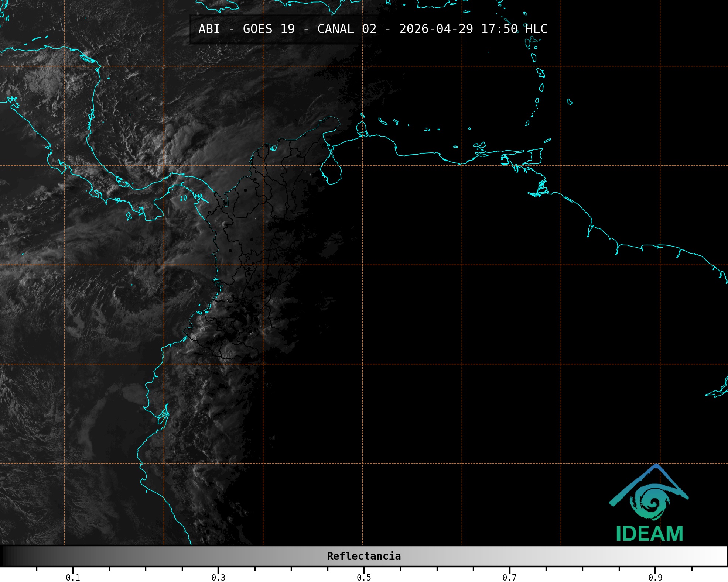
Task: Click the IDEAM green text label
Action: (649, 534)
